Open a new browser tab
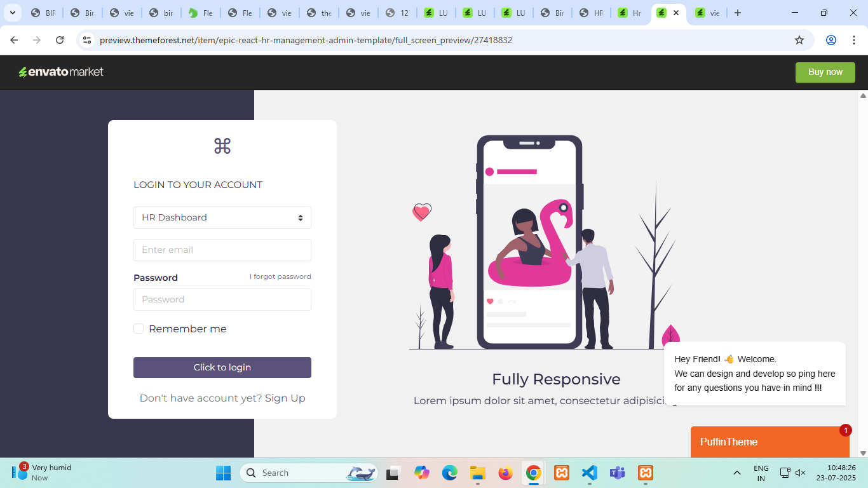The image size is (868, 488). [737, 13]
